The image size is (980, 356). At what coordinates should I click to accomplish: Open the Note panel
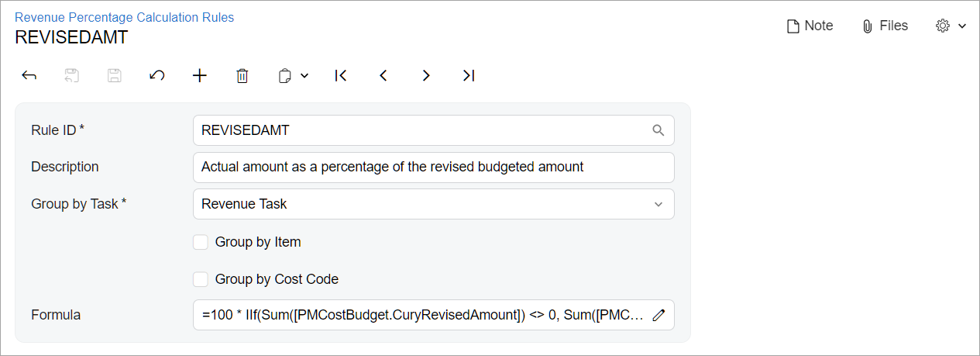point(810,26)
